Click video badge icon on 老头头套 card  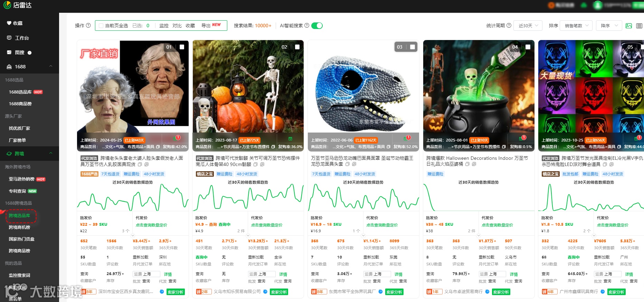[176, 138]
